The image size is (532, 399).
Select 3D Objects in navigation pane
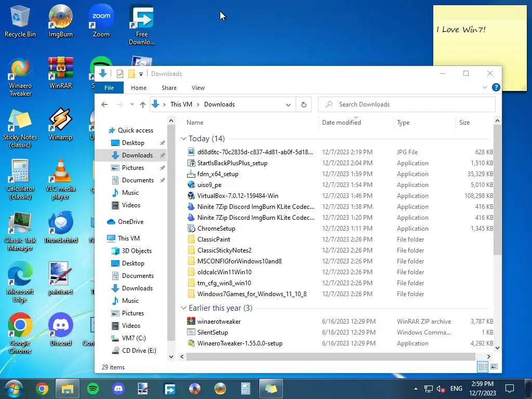click(x=137, y=251)
